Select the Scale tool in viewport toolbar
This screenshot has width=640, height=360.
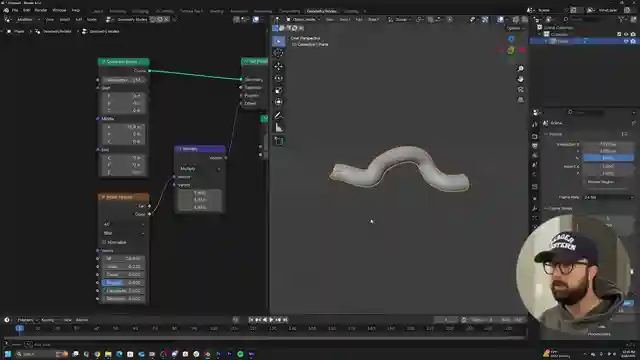point(279,91)
